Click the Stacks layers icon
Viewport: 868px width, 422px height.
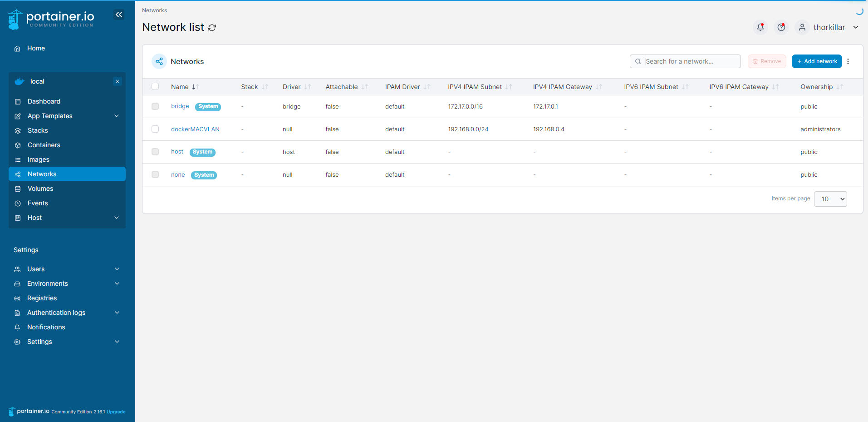(x=18, y=131)
